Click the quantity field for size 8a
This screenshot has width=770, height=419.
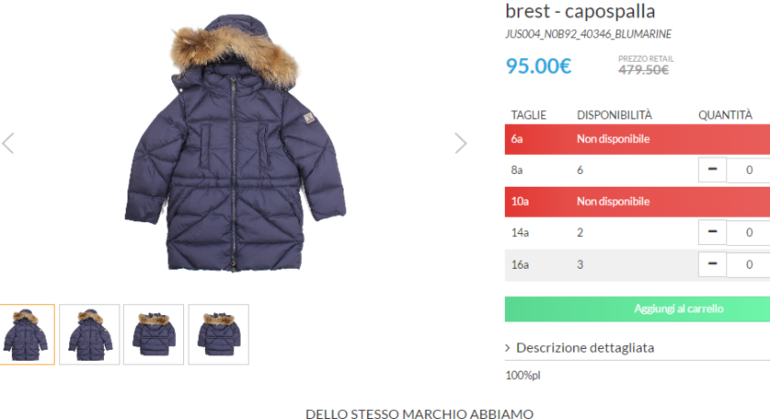coord(748,170)
